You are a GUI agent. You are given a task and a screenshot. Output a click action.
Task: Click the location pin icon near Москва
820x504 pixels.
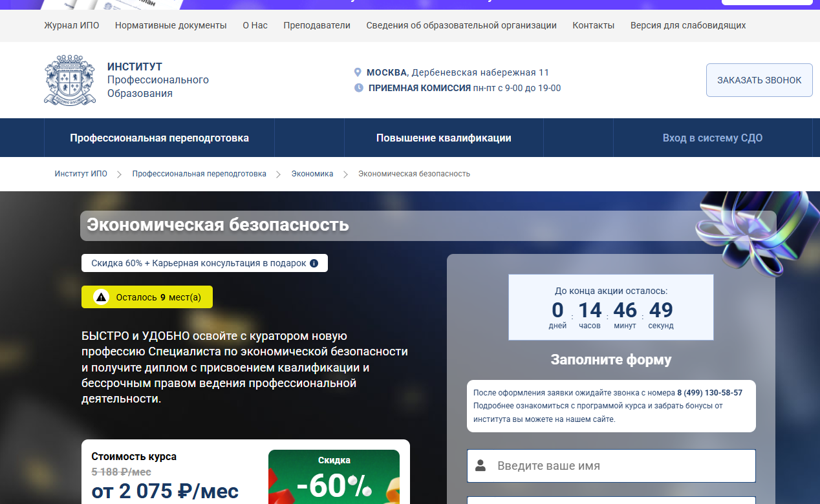pos(358,72)
